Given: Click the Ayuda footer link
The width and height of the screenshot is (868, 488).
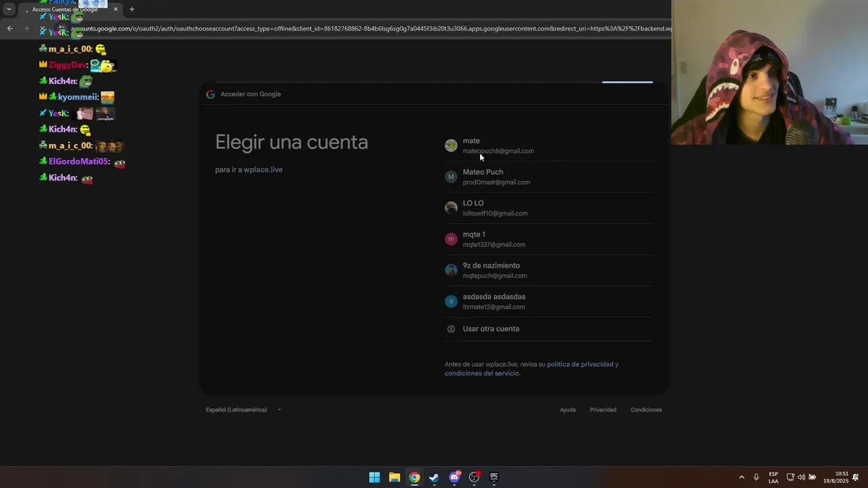Looking at the screenshot, I should [568, 409].
